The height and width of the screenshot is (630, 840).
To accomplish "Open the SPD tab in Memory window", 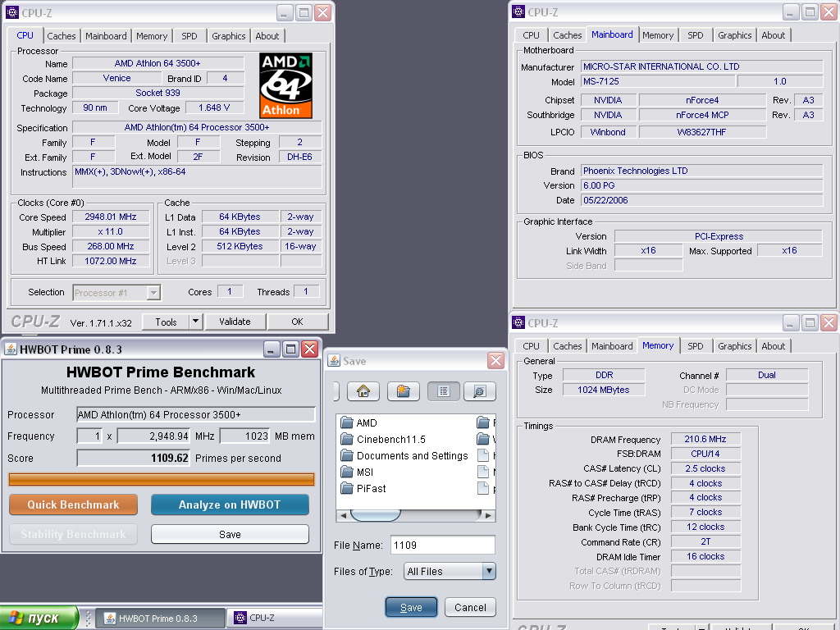I will click(x=696, y=346).
